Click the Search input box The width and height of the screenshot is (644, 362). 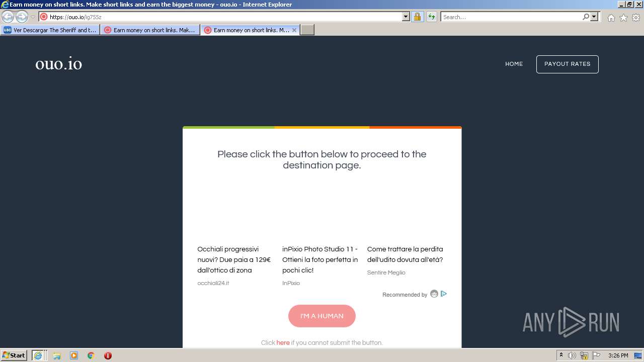click(511, 17)
